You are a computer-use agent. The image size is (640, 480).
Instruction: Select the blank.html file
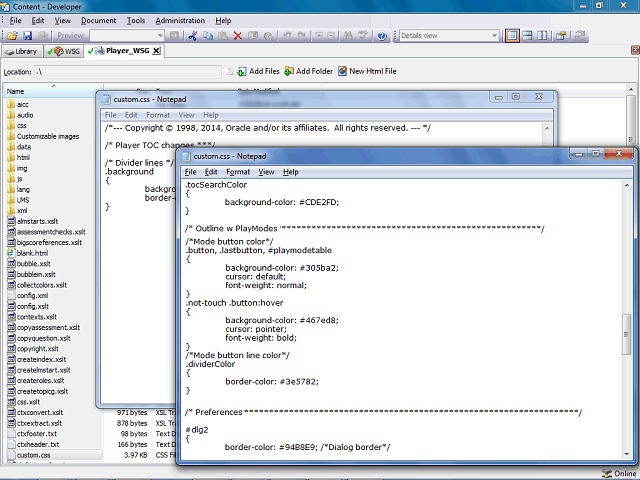(28, 253)
